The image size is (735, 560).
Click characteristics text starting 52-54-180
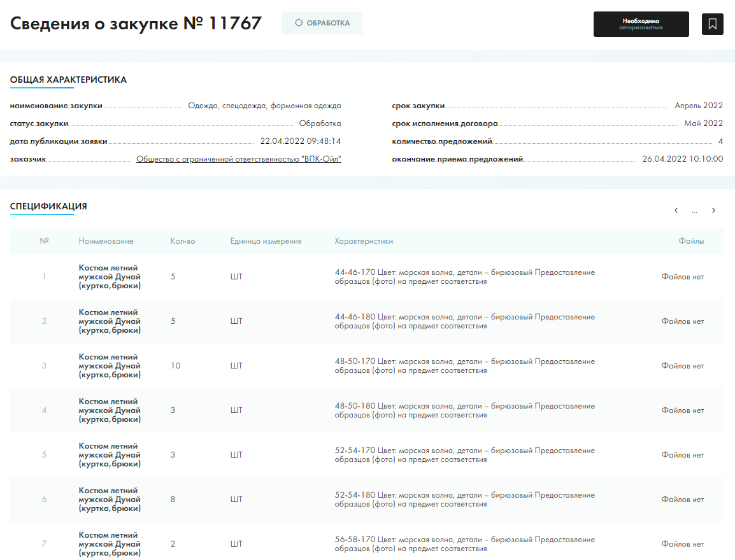coord(464,499)
